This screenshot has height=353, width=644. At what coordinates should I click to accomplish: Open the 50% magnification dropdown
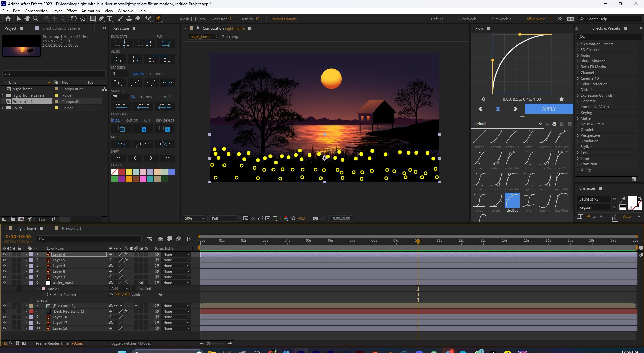click(194, 218)
